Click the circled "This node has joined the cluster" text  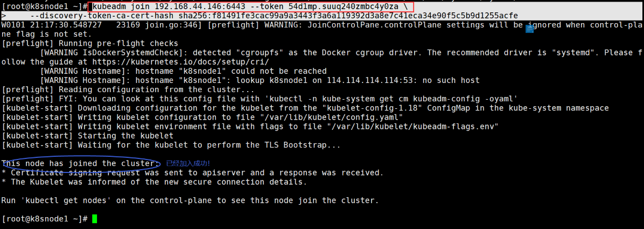point(81,163)
